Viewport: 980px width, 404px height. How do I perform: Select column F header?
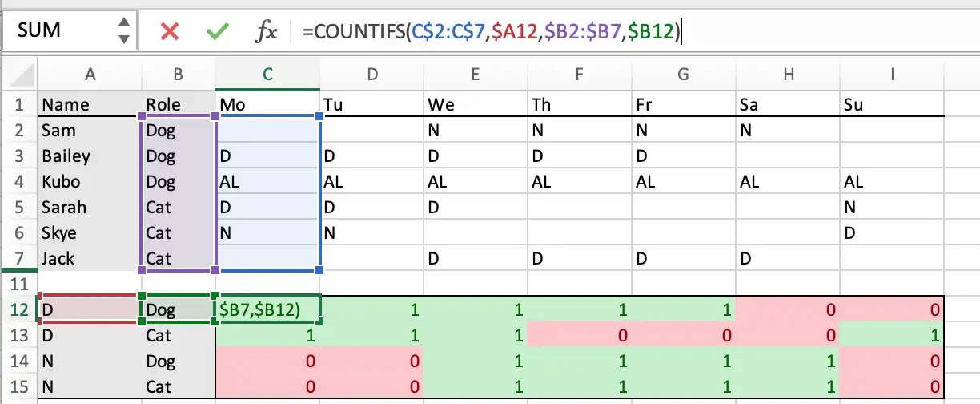[x=580, y=75]
